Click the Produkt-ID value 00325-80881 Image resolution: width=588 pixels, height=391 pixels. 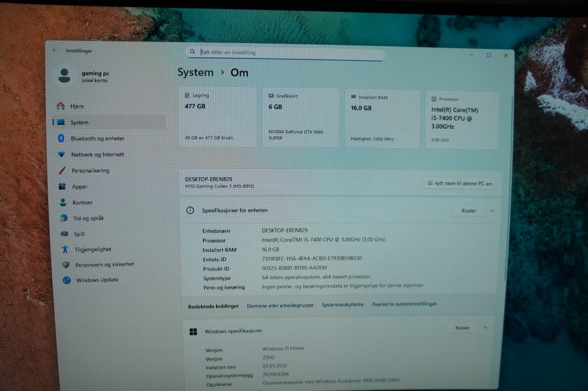[x=295, y=268]
